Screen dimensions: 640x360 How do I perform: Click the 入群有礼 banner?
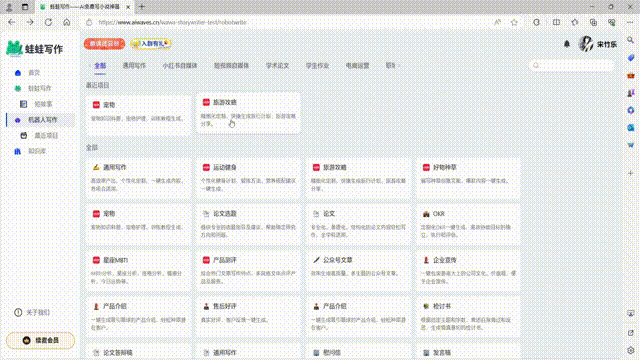[x=151, y=44]
